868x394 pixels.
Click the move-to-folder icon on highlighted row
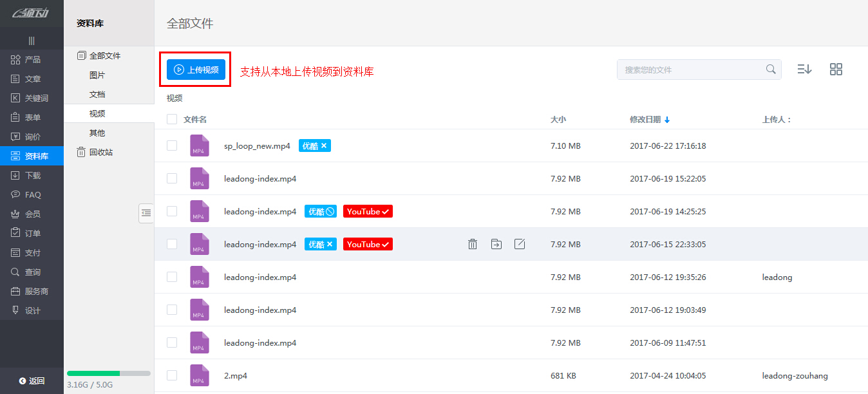(x=496, y=244)
